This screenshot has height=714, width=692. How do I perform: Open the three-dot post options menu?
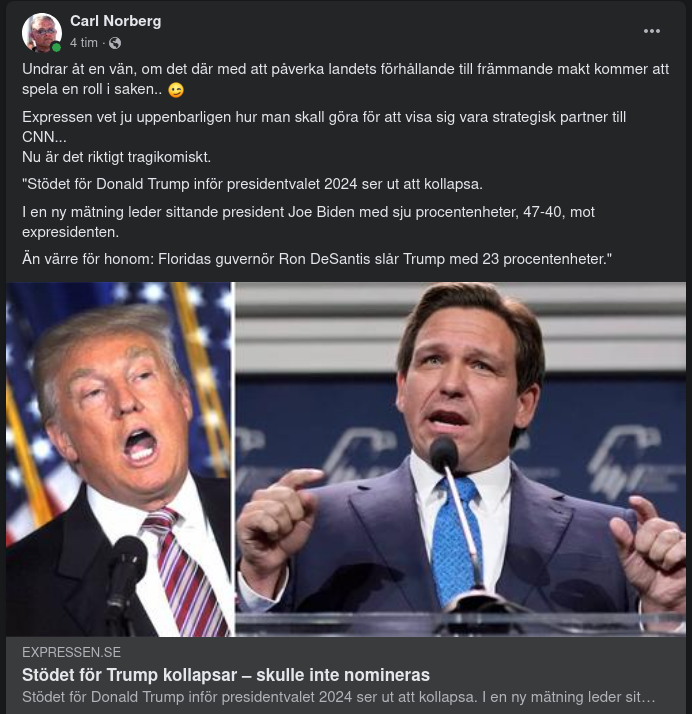coord(652,31)
